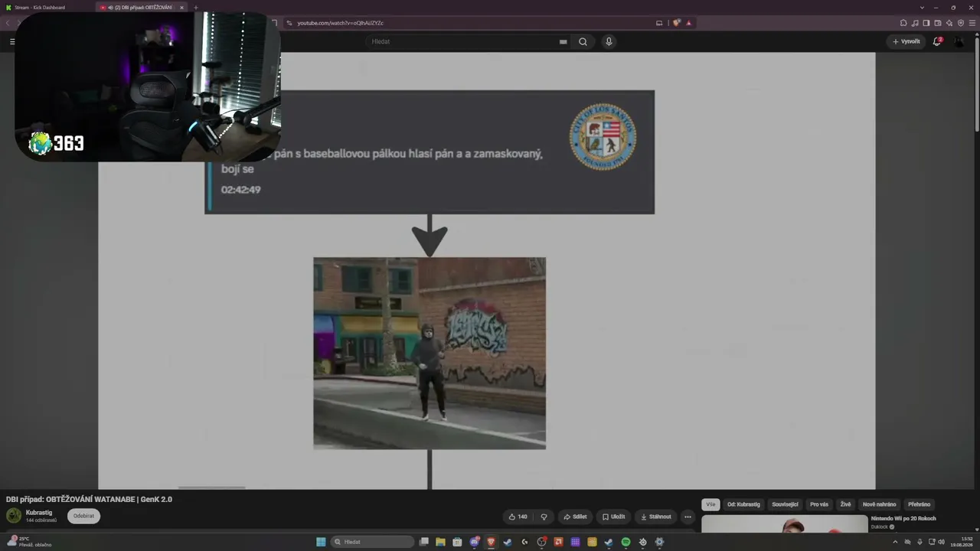Open YouTube notifications bell

[937, 41]
